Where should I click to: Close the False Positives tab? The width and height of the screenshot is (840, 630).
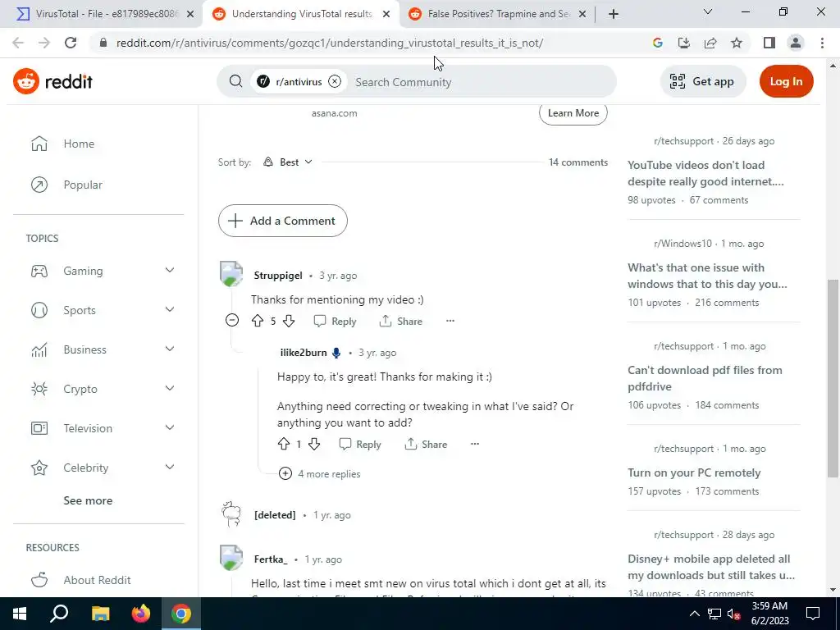click(x=583, y=15)
